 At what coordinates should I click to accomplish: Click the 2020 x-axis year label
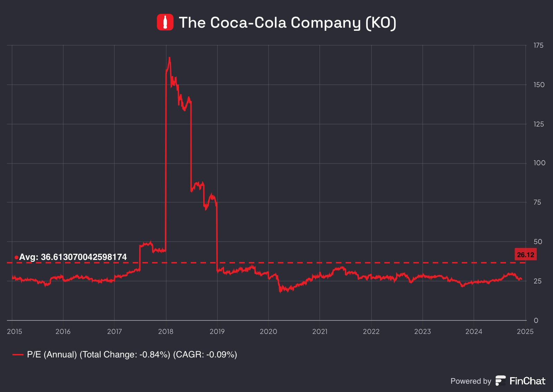269,332
